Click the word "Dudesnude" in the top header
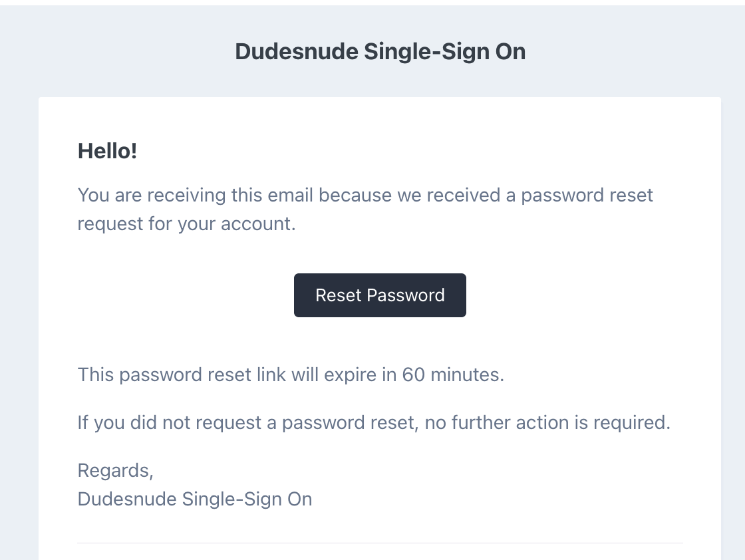Screen dimensions: 745x560 click(x=297, y=52)
